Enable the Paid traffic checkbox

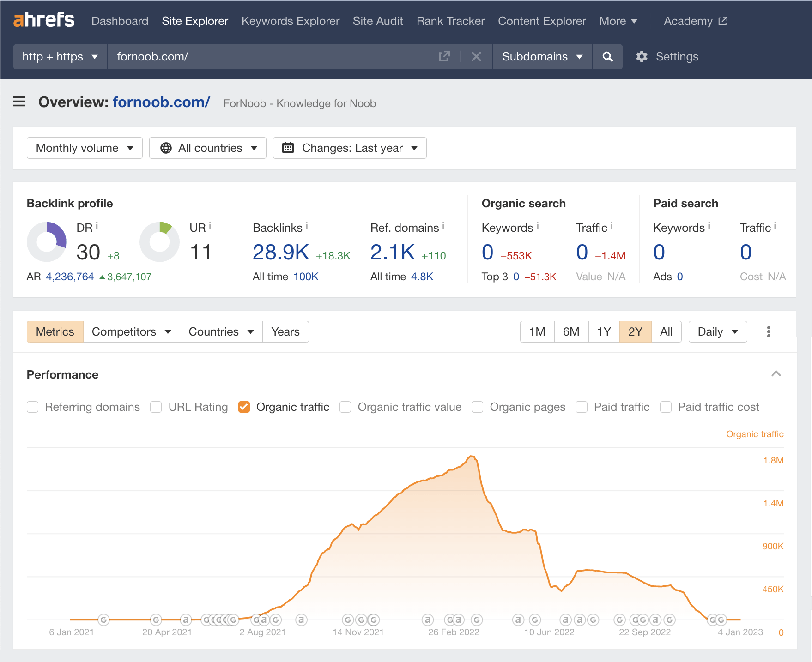581,407
